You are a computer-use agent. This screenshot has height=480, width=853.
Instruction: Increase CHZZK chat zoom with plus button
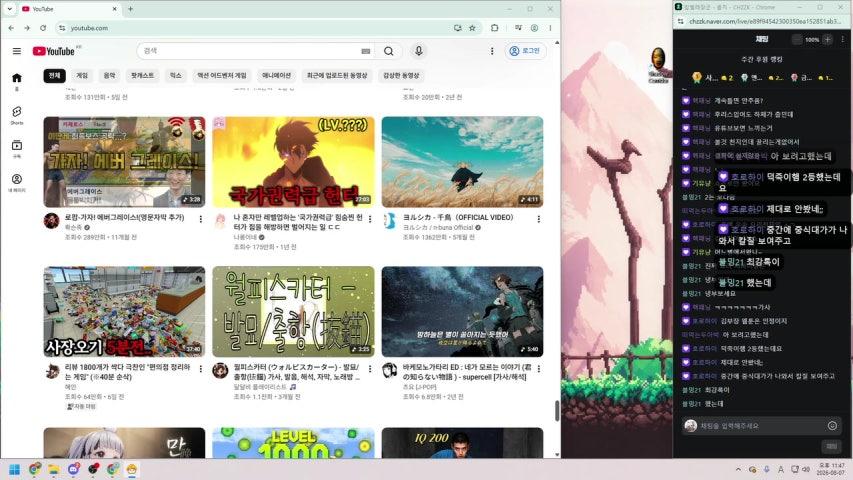pos(827,39)
